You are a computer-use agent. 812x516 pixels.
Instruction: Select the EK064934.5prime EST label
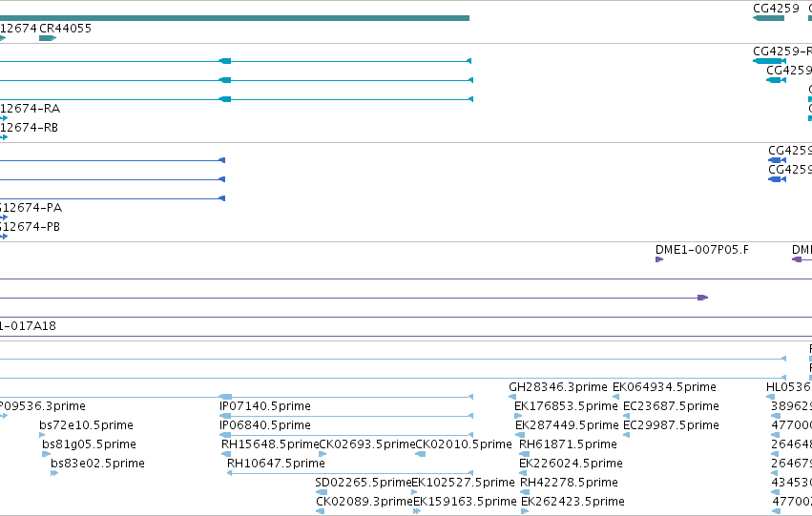point(664,387)
